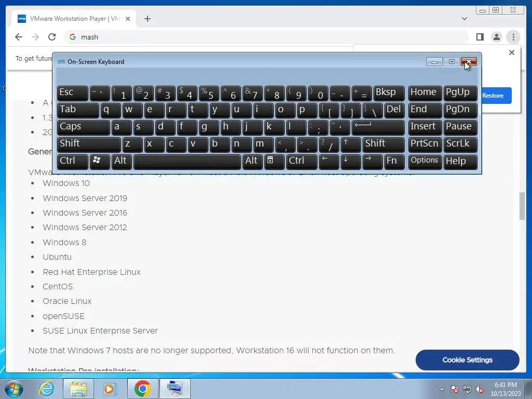Toggle the right Ctrl key
Image resolution: width=532 pixels, height=399 pixels.
pyautogui.click(x=302, y=162)
